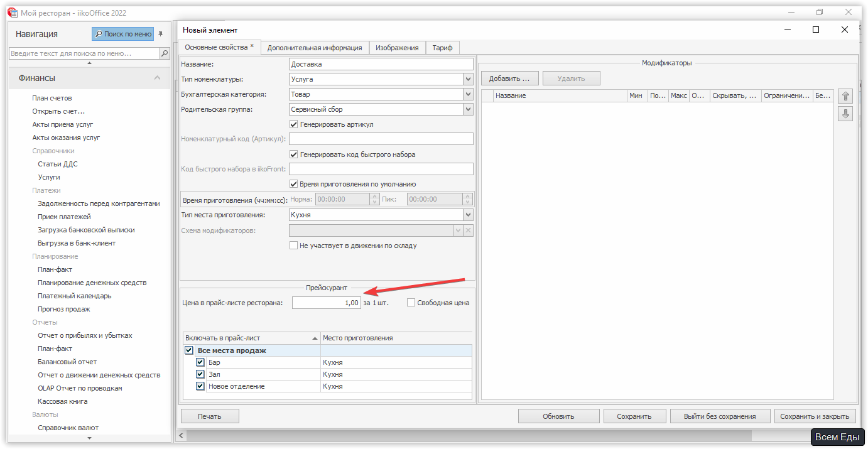
Task: Open Родительская группа dropdown
Action: tap(468, 109)
